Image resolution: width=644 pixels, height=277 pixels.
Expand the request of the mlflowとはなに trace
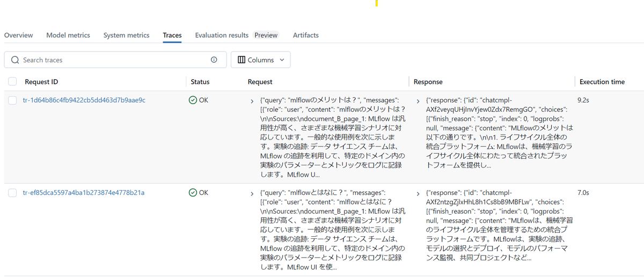[x=252, y=193]
